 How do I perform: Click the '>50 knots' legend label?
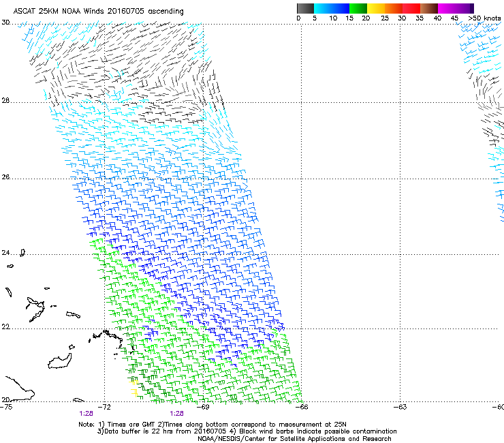[x=484, y=18]
